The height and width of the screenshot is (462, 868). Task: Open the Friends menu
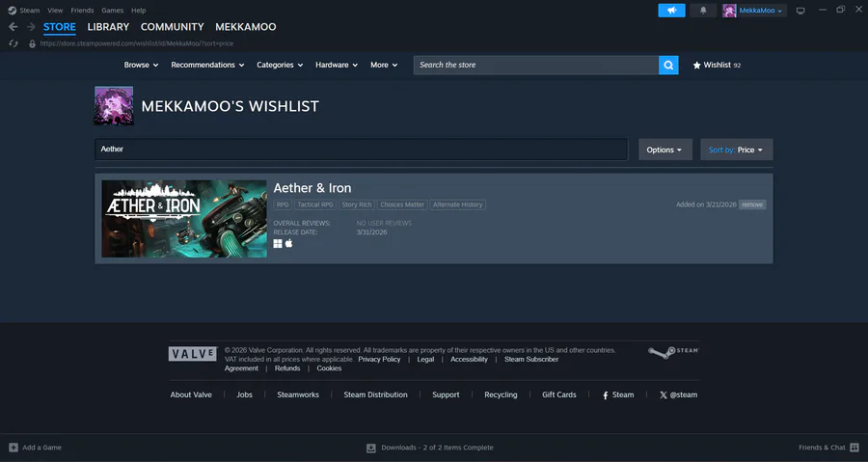click(x=82, y=11)
